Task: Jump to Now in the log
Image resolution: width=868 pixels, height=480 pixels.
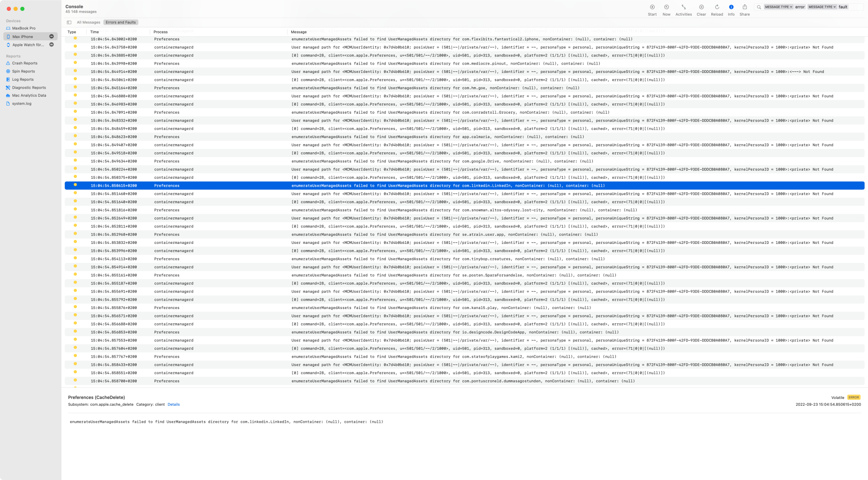Action: (666, 7)
